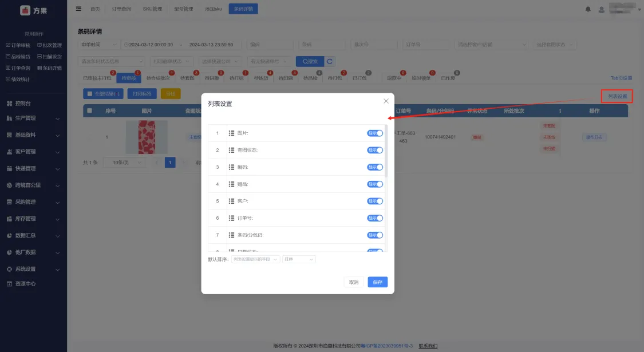This screenshot has height=352, width=644.
Task: Open 绩效统计 shortcut in sidebar
Action: pos(18,80)
